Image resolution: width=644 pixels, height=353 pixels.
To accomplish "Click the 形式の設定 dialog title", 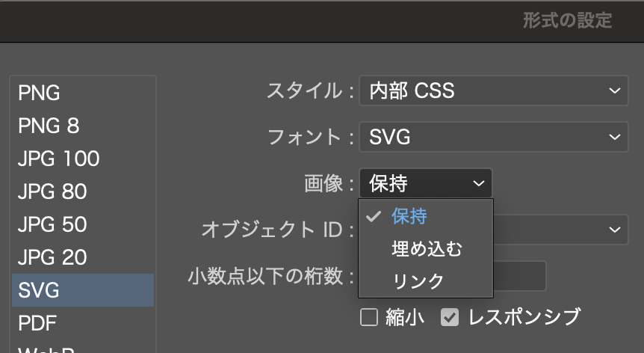I will [567, 20].
